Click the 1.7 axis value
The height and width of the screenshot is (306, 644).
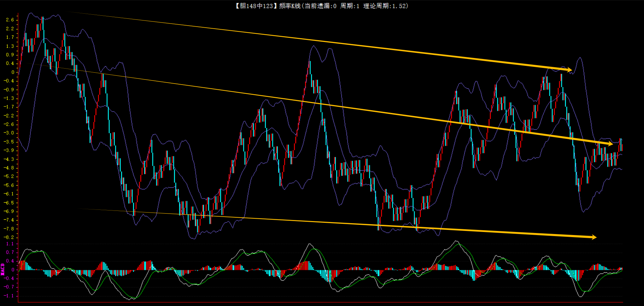[x=10, y=37]
